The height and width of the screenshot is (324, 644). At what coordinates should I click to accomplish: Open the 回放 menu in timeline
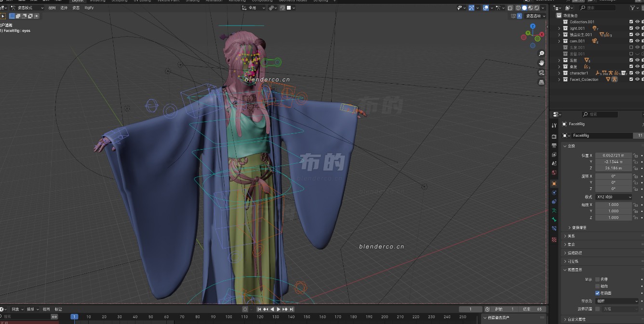pyautogui.click(x=16, y=309)
